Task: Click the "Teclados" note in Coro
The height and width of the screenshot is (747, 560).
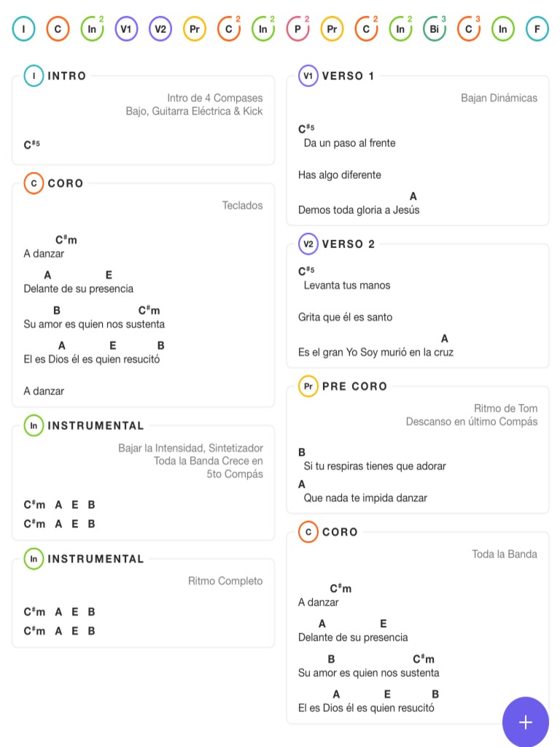Action: pos(242,206)
